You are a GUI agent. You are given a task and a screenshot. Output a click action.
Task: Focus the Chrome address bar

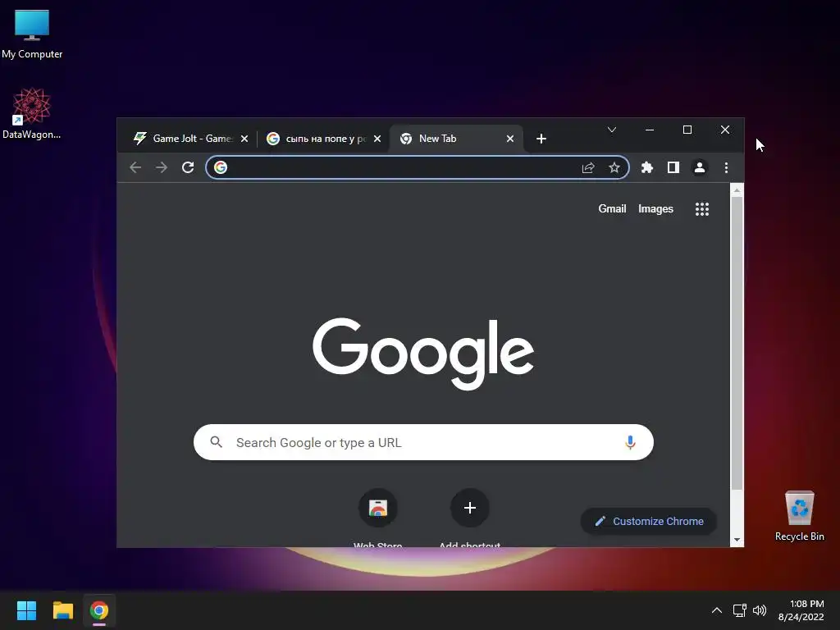(x=418, y=167)
